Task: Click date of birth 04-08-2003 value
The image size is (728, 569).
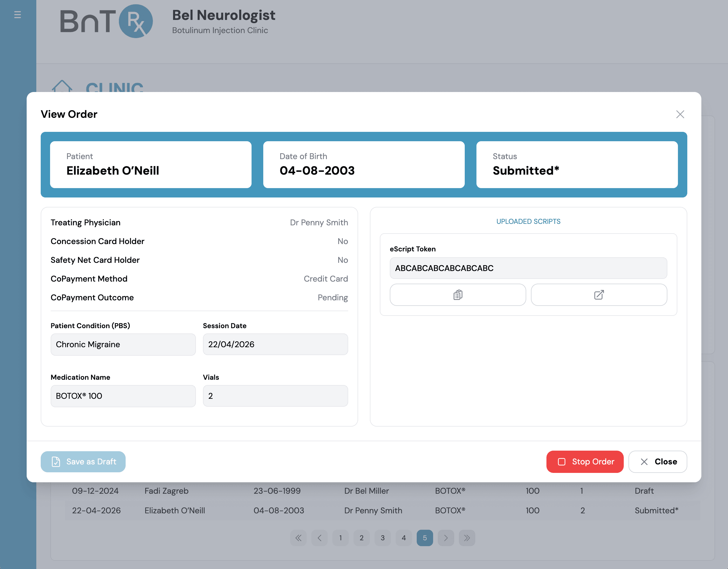Action: pos(317,171)
